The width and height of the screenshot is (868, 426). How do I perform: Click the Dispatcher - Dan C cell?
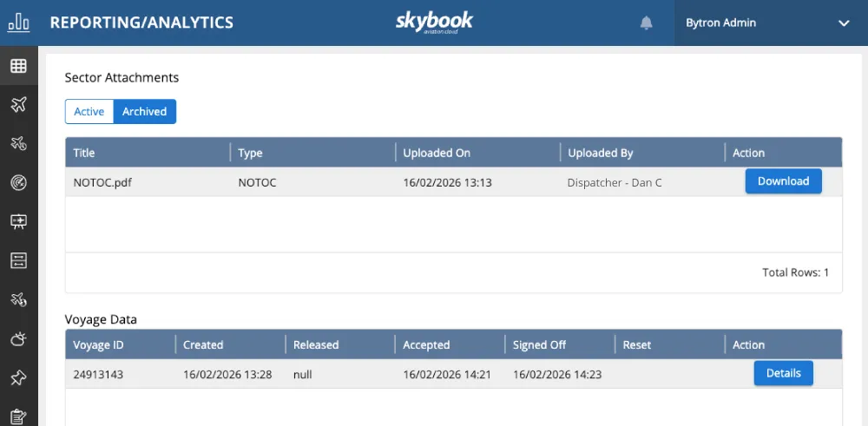(615, 182)
